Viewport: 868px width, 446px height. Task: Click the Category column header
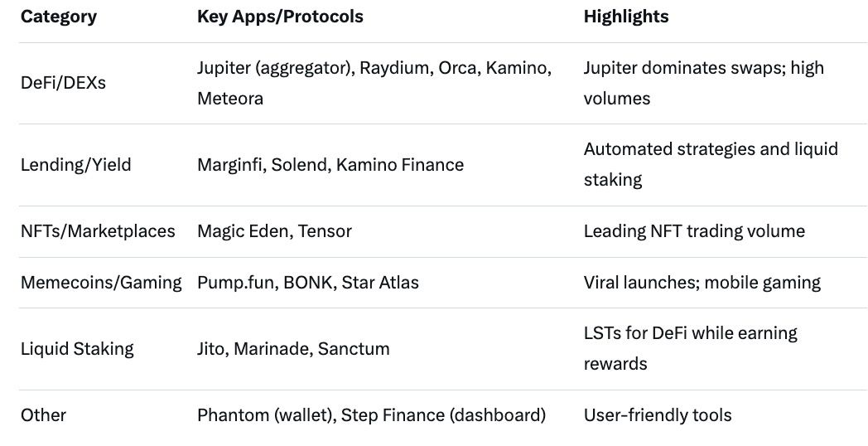point(59,16)
